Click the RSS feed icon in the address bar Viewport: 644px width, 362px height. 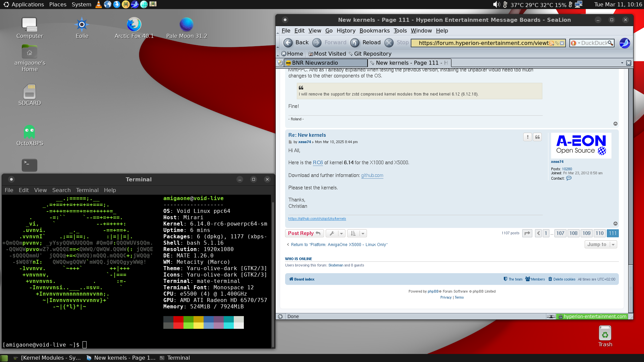(551, 43)
